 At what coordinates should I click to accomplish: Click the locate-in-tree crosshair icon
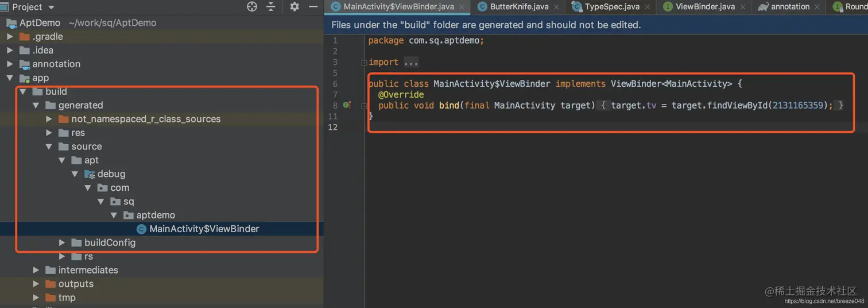point(251,7)
